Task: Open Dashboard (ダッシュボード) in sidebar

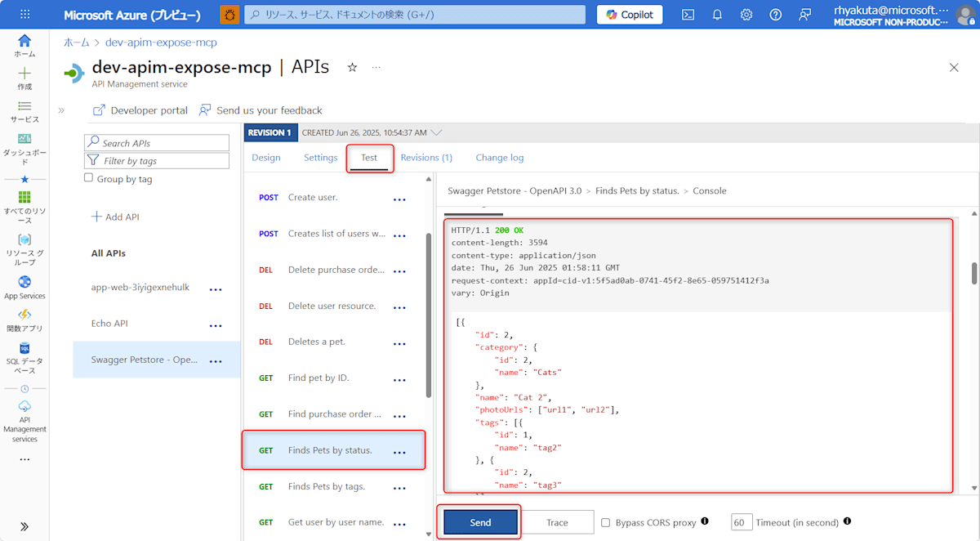Action: coord(24,149)
